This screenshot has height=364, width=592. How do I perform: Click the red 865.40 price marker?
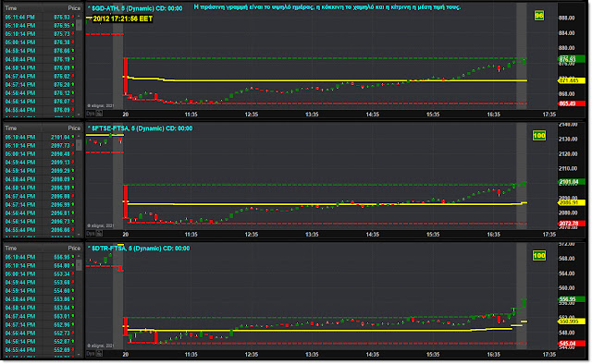pyautogui.click(x=571, y=103)
